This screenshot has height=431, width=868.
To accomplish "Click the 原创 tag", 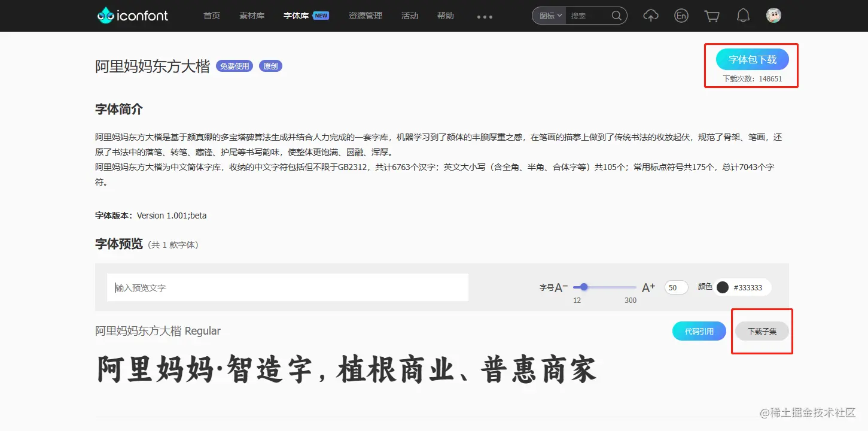I will pyautogui.click(x=270, y=66).
